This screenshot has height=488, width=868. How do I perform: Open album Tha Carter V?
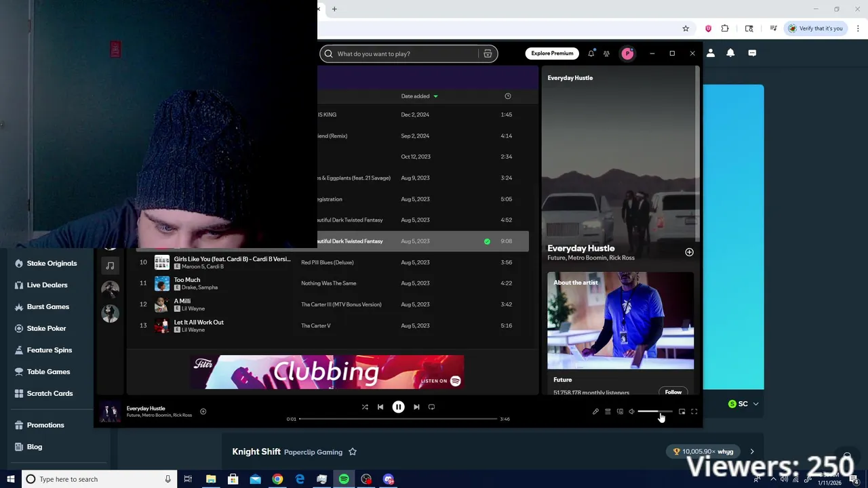[316, 325]
